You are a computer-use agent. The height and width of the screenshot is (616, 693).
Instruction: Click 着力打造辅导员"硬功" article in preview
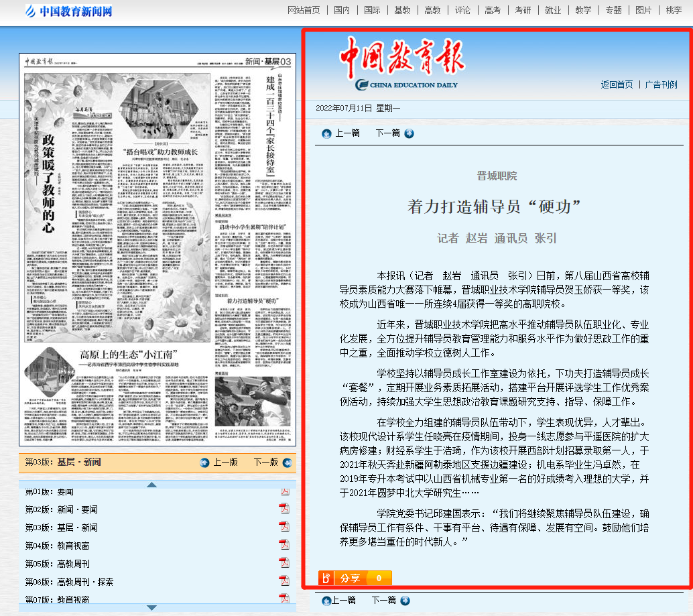coord(253,301)
